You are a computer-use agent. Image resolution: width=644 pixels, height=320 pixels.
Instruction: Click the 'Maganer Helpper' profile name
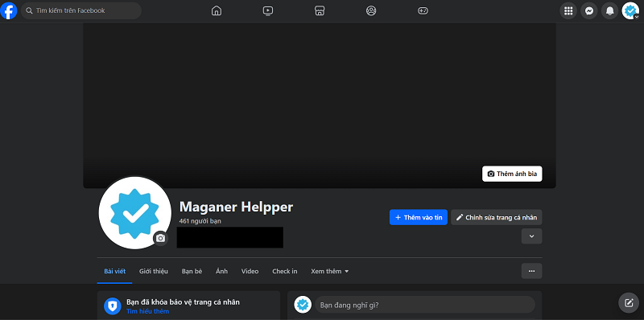coord(236,207)
